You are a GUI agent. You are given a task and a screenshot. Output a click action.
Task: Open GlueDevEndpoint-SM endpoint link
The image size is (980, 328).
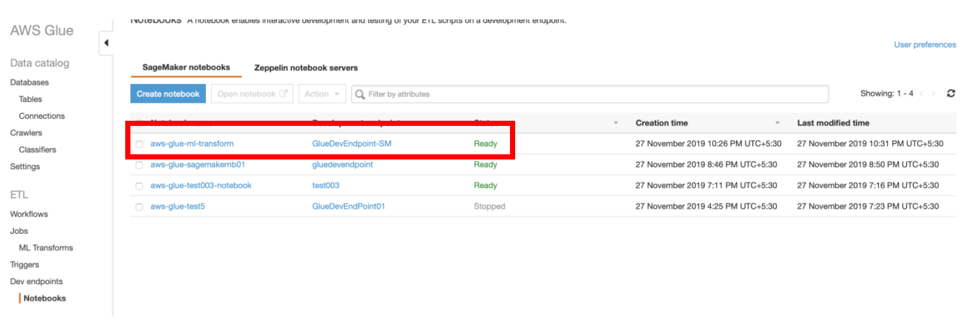tap(352, 143)
